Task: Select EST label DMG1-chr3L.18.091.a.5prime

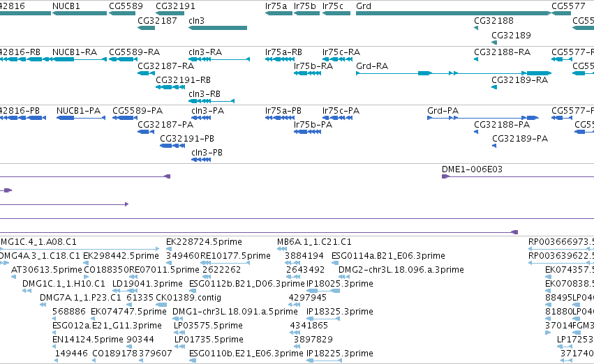Action: (235, 312)
